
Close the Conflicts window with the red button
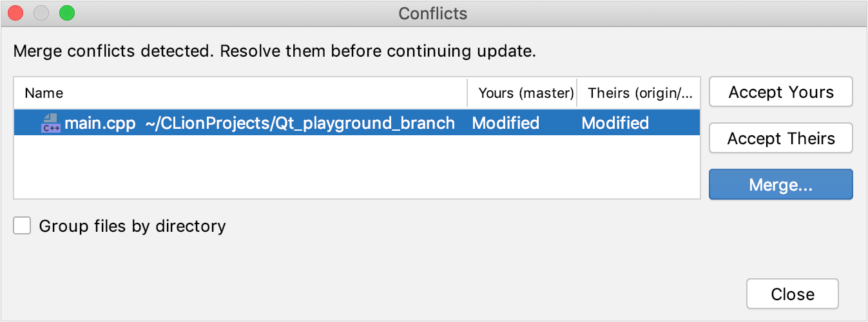click(15, 13)
